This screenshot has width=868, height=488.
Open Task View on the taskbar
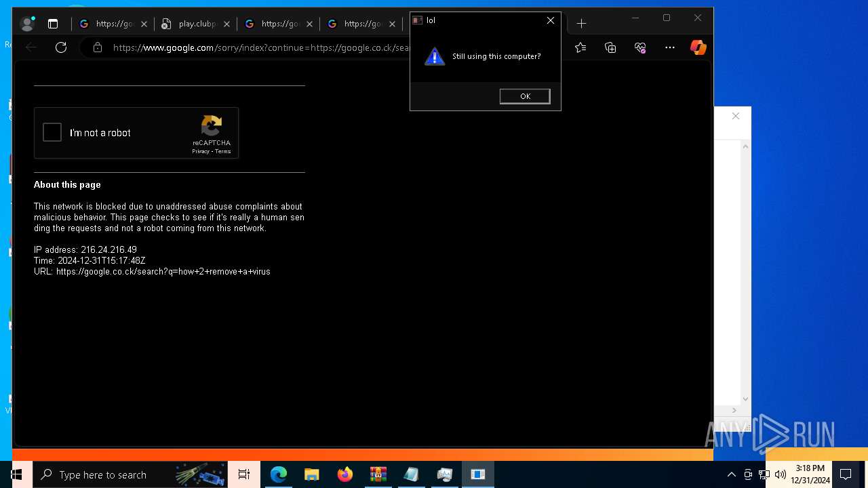pos(244,474)
